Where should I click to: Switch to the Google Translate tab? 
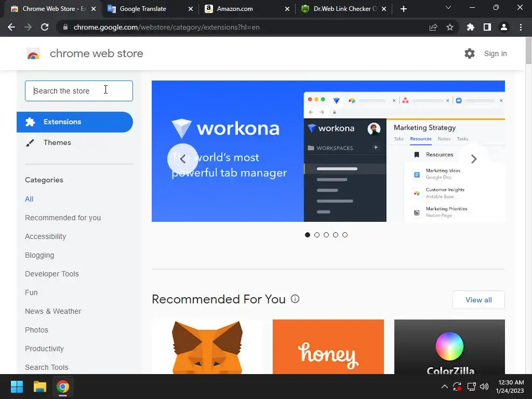(149, 9)
